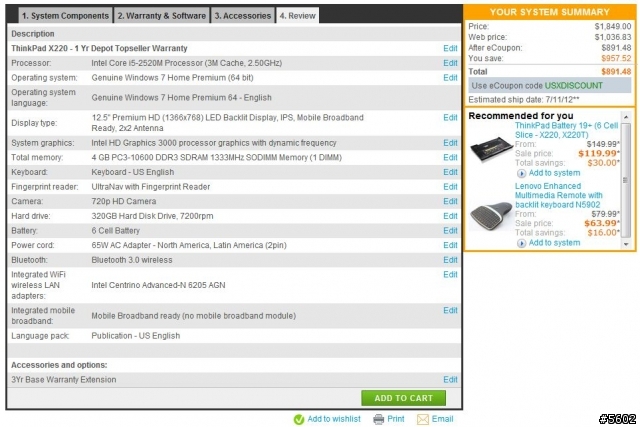Add ThinkPad Battery 19+ to system
The image size is (640, 427).
(x=554, y=173)
